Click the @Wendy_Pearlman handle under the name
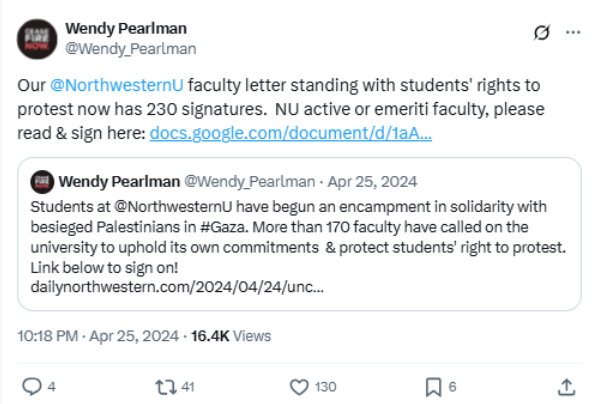Image resolution: width=598 pixels, height=404 pixels. pos(131,49)
